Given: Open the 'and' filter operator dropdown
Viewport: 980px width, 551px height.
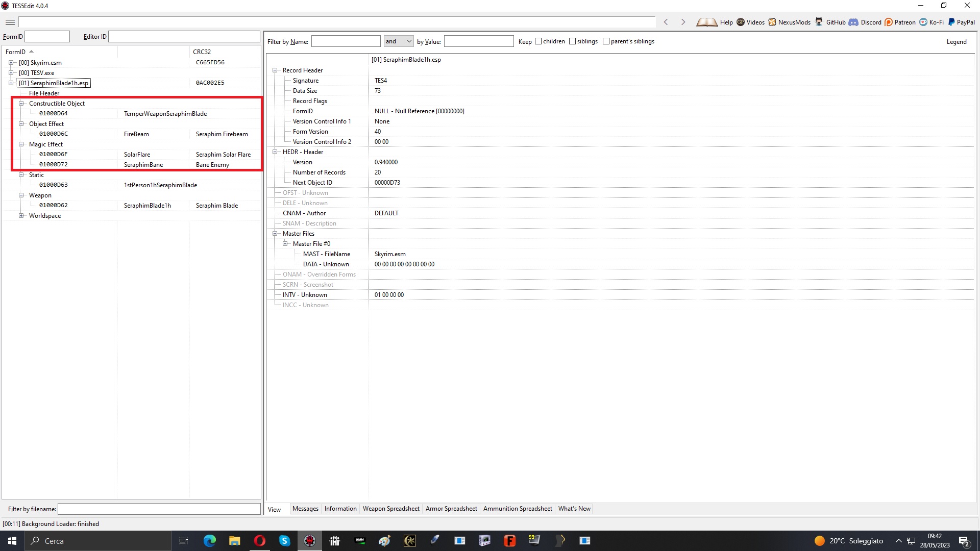Looking at the screenshot, I should pos(399,41).
